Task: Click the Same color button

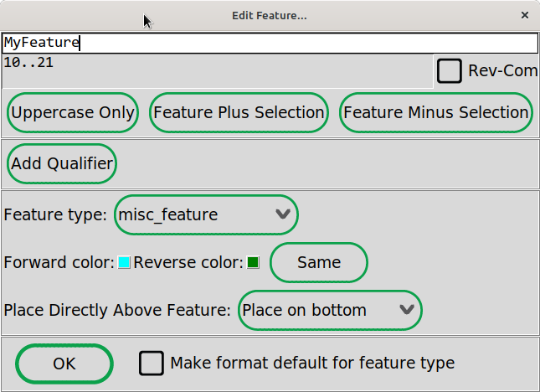Action: tap(319, 262)
